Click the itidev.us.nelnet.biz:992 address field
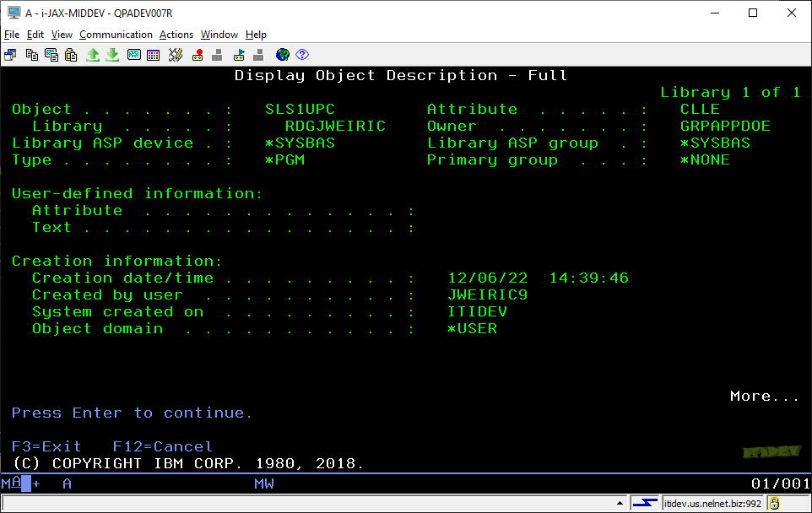 click(713, 505)
